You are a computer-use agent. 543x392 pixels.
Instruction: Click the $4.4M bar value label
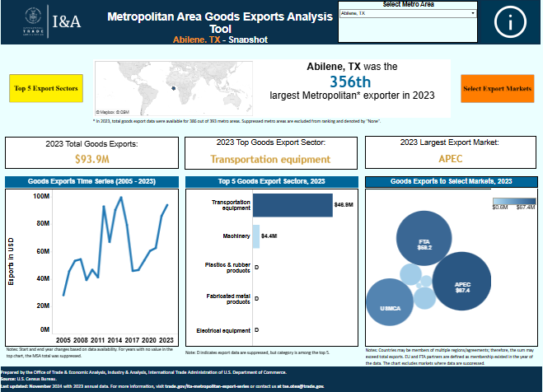point(269,236)
